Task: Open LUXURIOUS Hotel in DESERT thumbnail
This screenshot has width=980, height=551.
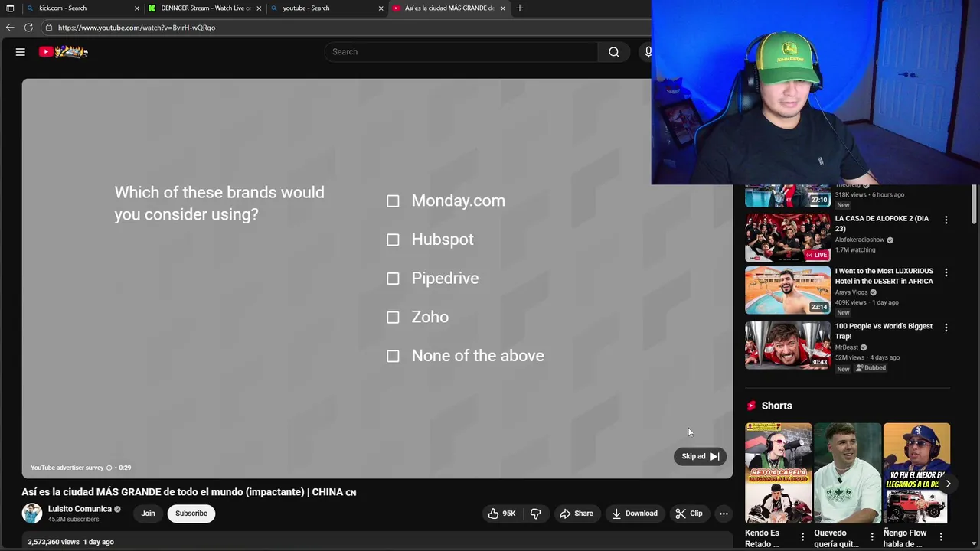Action: tap(788, 290)
